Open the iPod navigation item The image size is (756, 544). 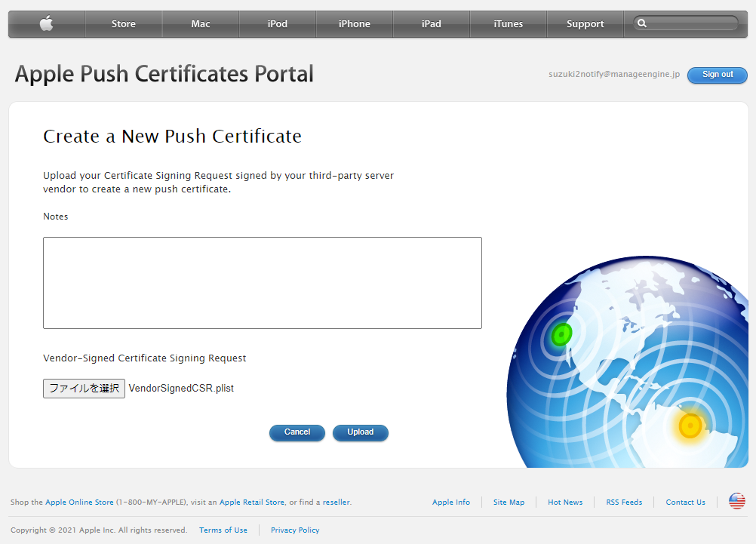click(278, 24)
